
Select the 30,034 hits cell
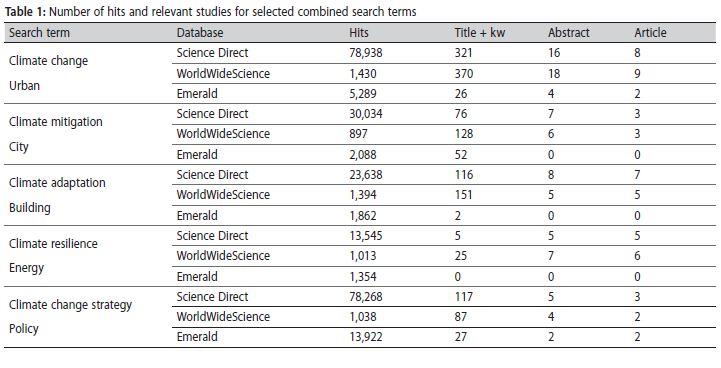point(366,114)
